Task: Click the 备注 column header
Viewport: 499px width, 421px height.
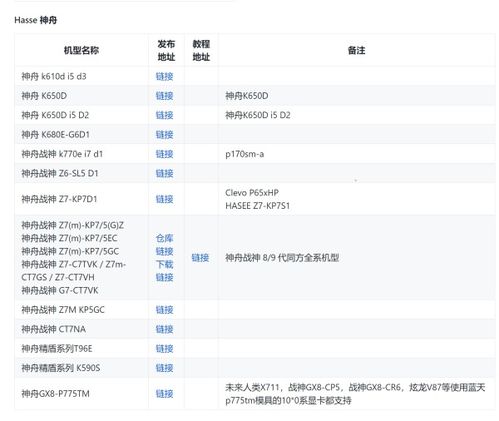Action: pyautogui.click(x=356, y=50)
